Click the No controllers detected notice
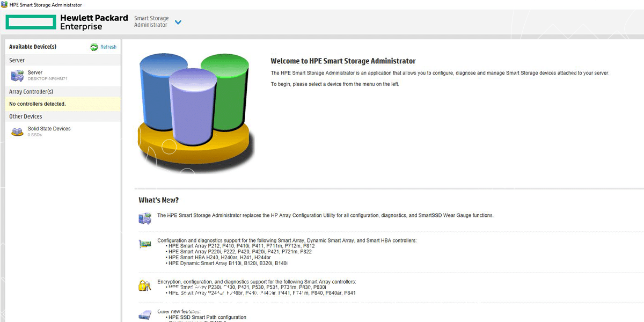This screenshot has height=322, width=644. pos(38,104)
